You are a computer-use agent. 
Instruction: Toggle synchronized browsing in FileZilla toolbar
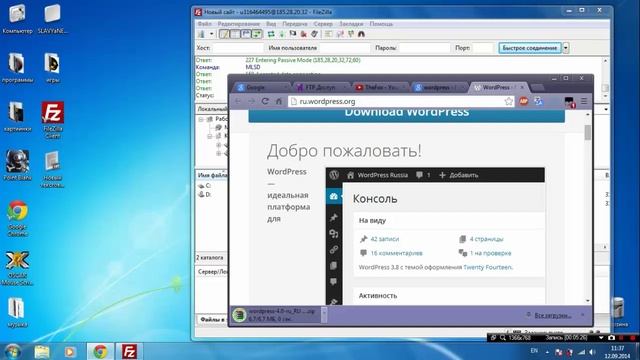[351, 34]
